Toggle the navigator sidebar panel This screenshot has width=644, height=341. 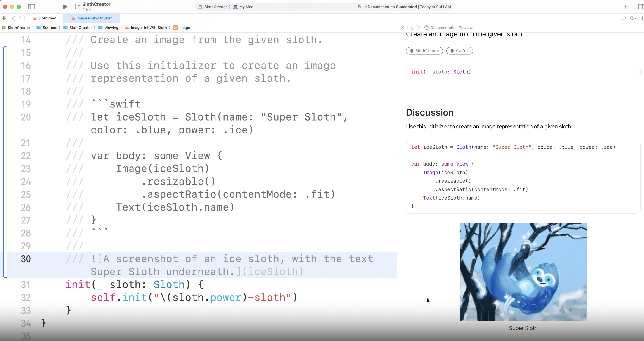click(31, 7)
